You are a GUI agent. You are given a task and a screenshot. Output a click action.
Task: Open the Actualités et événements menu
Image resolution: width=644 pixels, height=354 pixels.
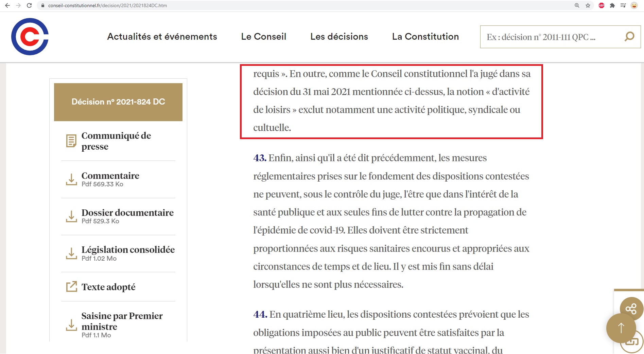(162, 37)
